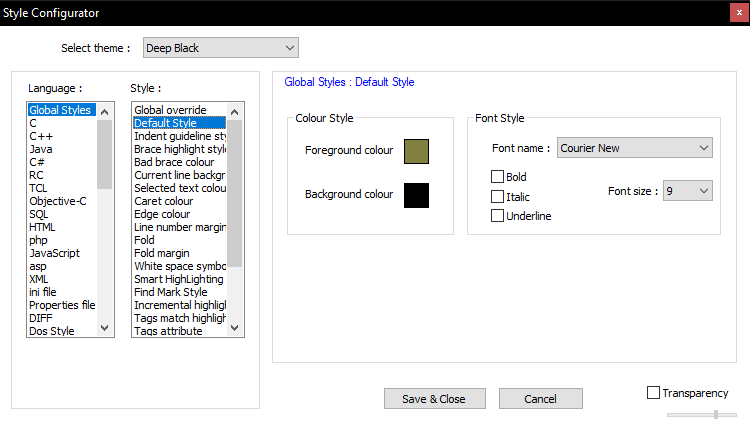Select SQL in Language list
Image resolution: width=750 pixels, height=426 pixels.
tap(62, 214)
